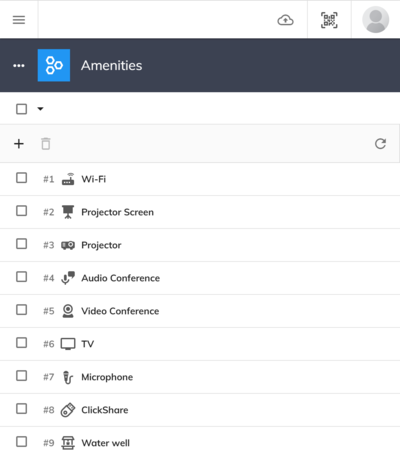Viewport: 400px width, 455px height.
Task: Add a new amenity with plus icon
Action: point(19,144)
